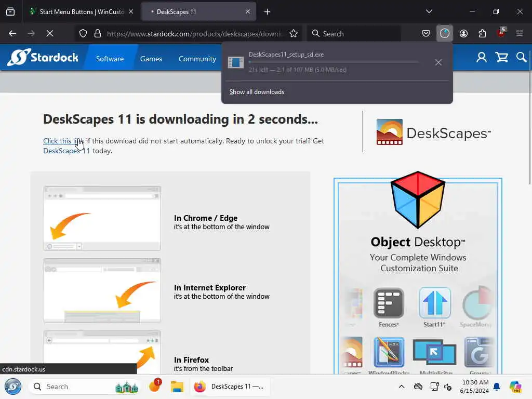Image resolution: width=532 pixels, height=399 pixels.
Task: Open a new browser tab
Action: click(268, 12)
